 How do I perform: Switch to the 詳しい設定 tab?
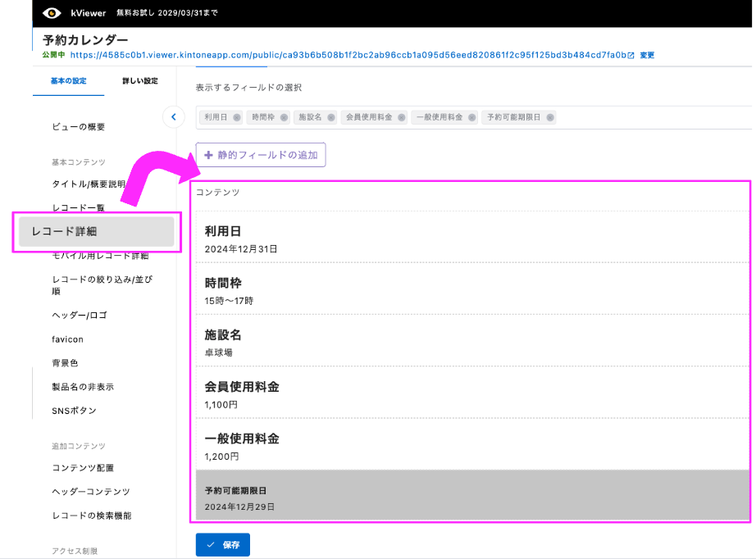click(x=140, y=81)
